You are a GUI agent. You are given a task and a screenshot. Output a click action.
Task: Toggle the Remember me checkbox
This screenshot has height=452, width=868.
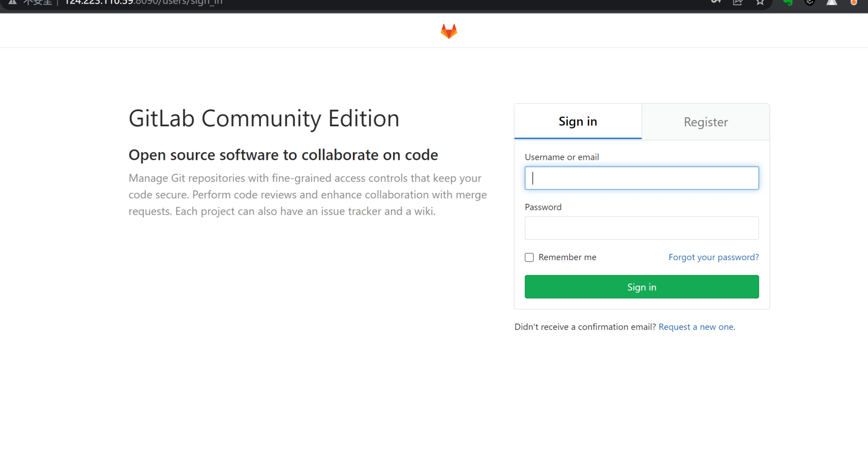tap(529, 257)
